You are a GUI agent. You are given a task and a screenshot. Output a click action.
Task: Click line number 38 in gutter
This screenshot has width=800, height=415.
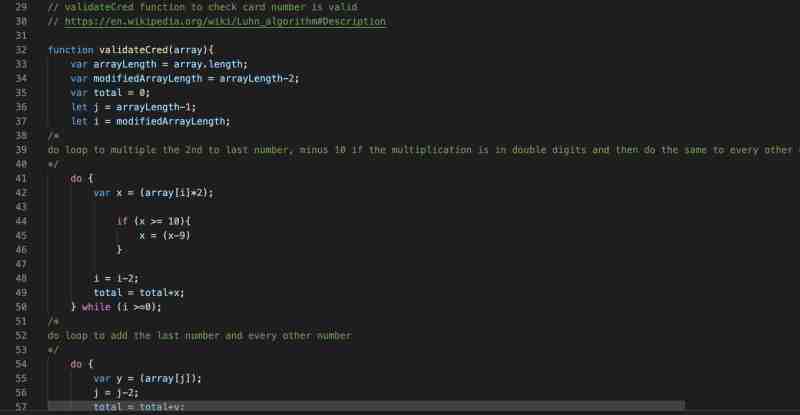click(x=21, y=136)
